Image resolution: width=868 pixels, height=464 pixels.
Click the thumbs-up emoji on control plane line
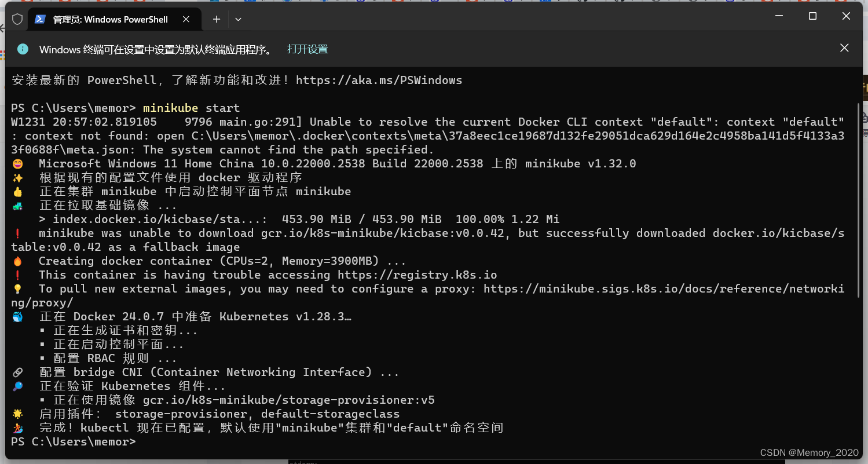coord(17,192)
